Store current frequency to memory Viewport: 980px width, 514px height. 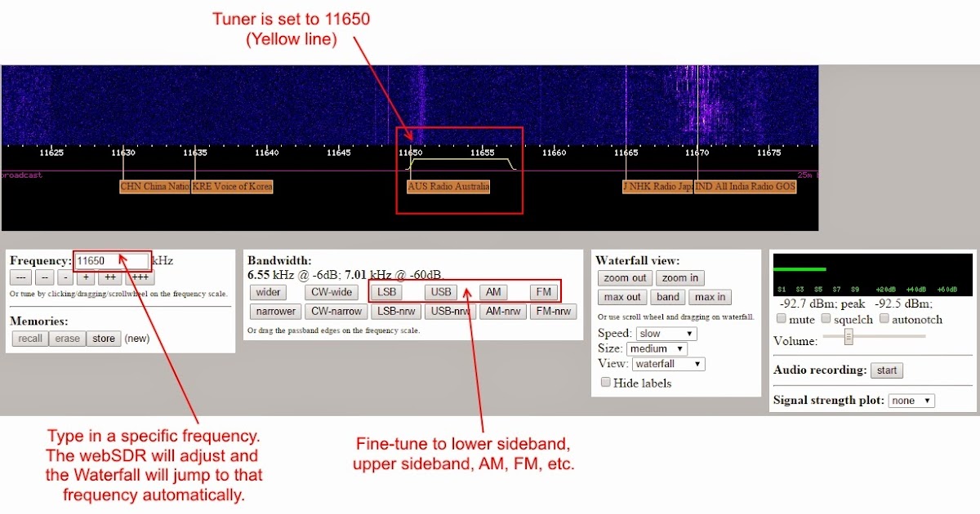[104, 338]
